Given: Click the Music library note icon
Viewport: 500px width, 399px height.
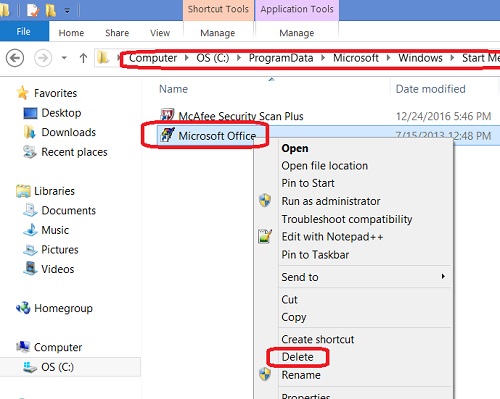Looking at the screenshot, I should (30, 230).
